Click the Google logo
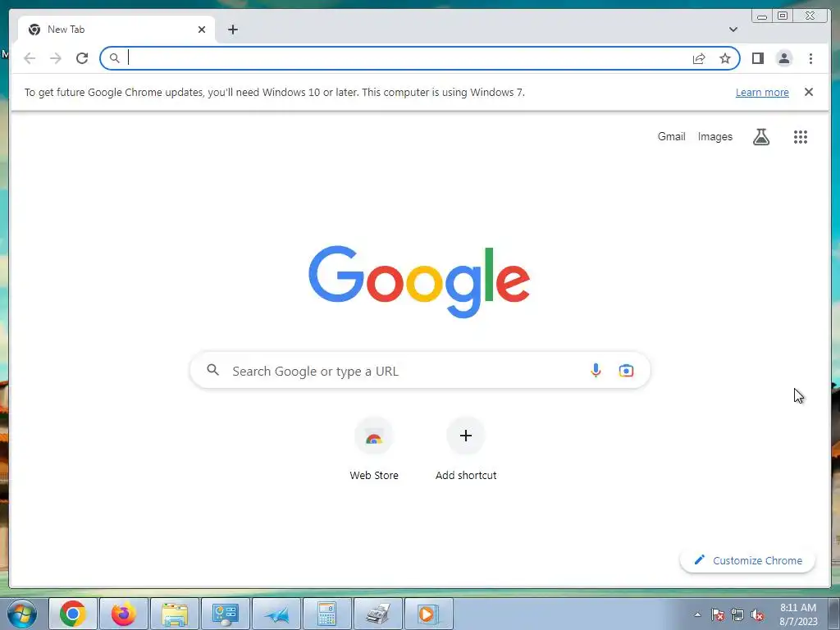 tap(419, 281)
